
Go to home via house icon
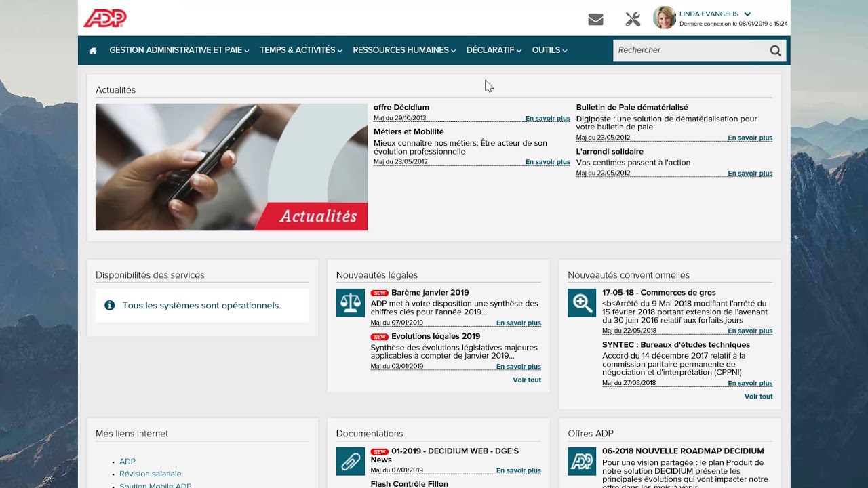tap(93, 50)
